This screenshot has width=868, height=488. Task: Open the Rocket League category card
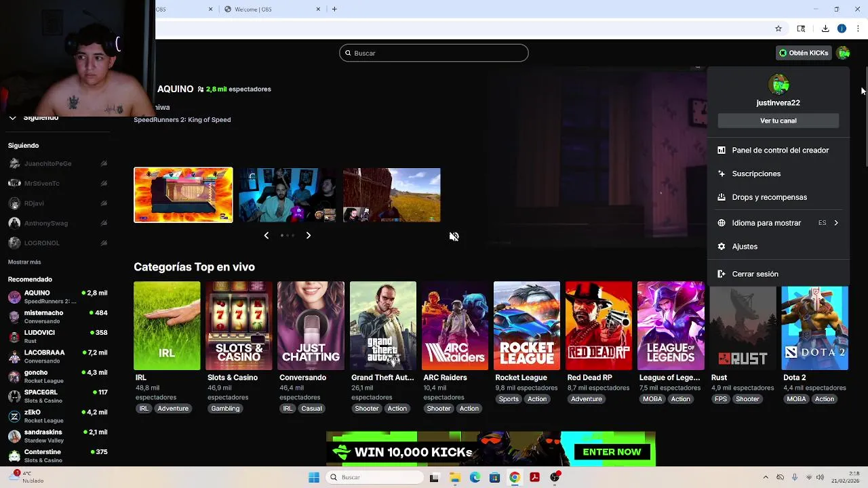(527, 326)
